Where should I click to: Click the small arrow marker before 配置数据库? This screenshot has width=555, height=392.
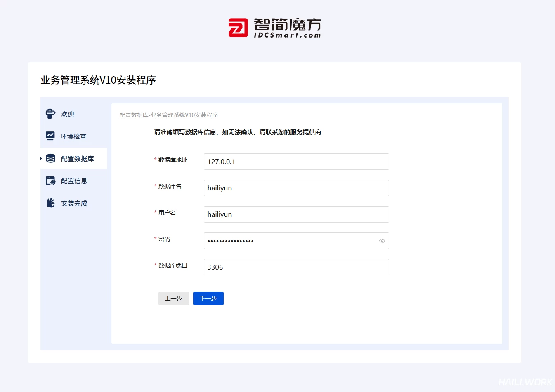click(41, 158)
